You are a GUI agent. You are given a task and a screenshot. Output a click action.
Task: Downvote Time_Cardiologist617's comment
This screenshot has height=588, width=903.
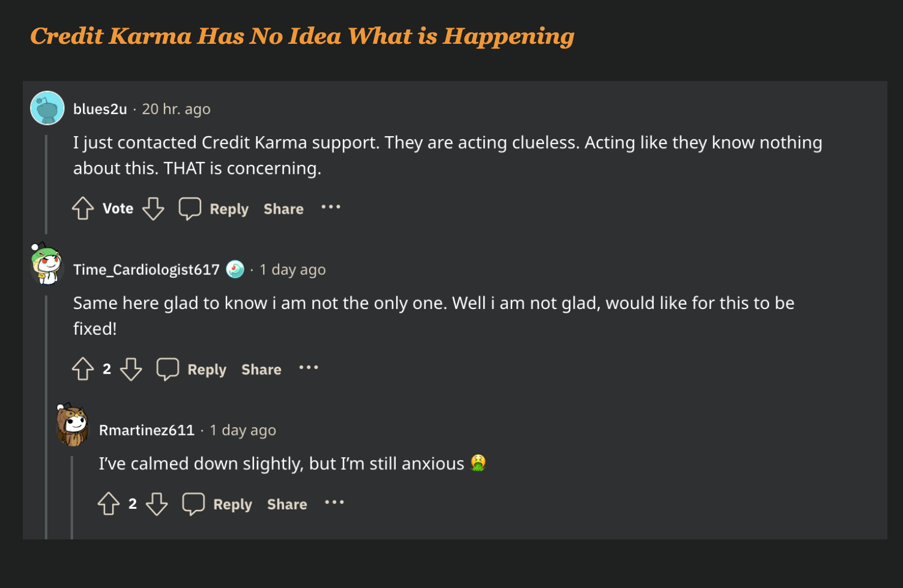pos(131,369)
